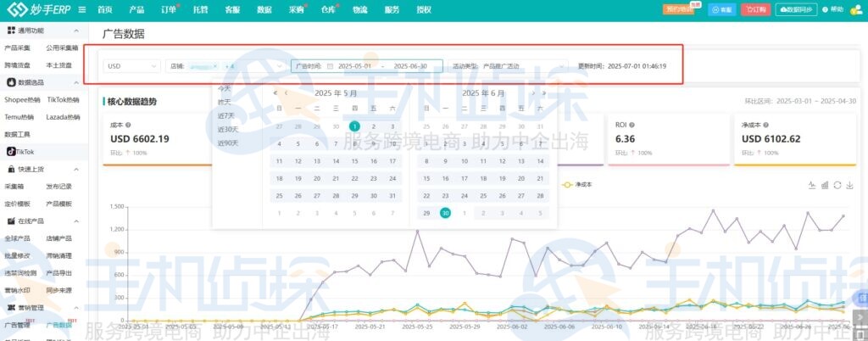Toggle the hamburger sidebar menu icon
This screenshot has width=868, height=341.
click(82, 10)
